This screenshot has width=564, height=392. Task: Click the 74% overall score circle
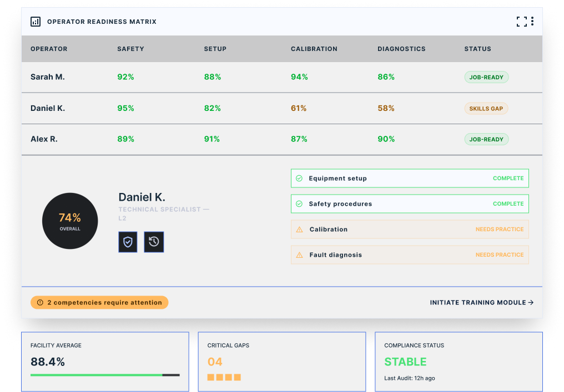(70, 221)
